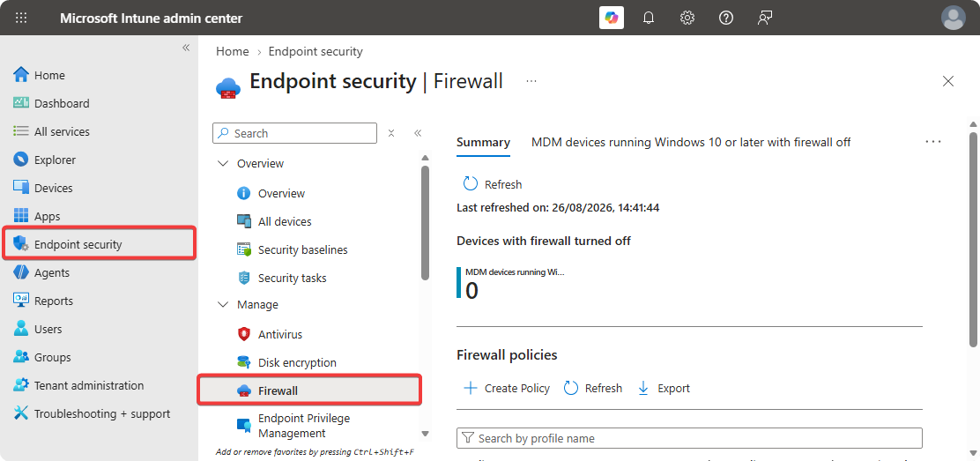
Task: Click the Troubleshooting + support icon
Action: tap(21, 413)
